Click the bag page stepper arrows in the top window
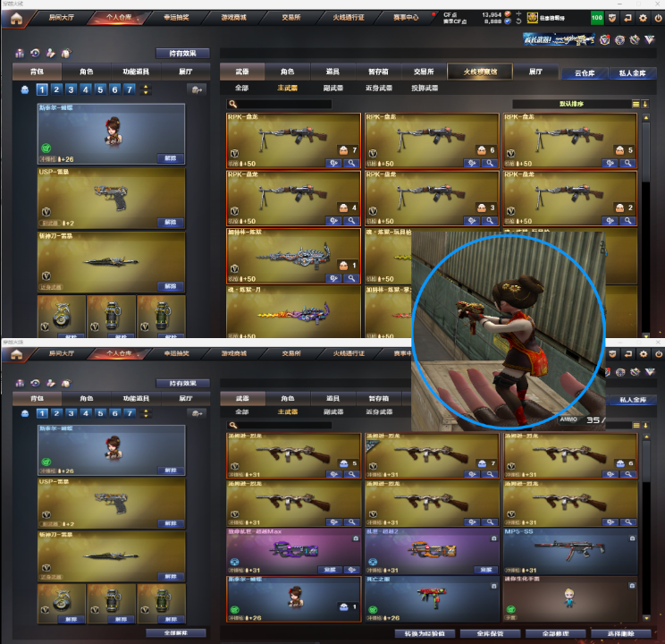The image size is (665, 644). [146, 89]
